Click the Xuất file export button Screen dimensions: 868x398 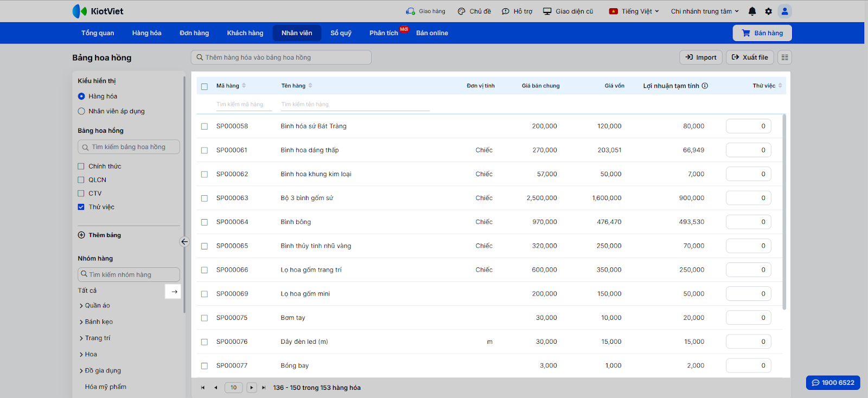pos(750,57)
